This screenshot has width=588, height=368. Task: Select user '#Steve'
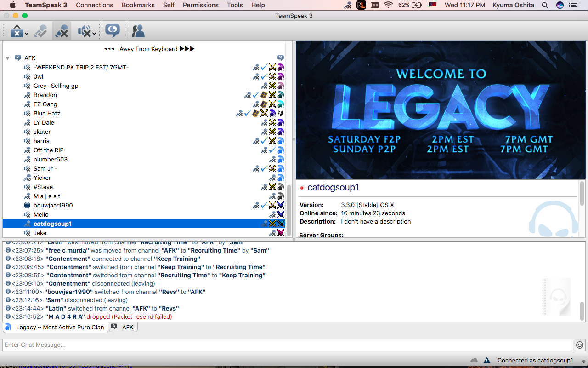click(x=43, y=187)
